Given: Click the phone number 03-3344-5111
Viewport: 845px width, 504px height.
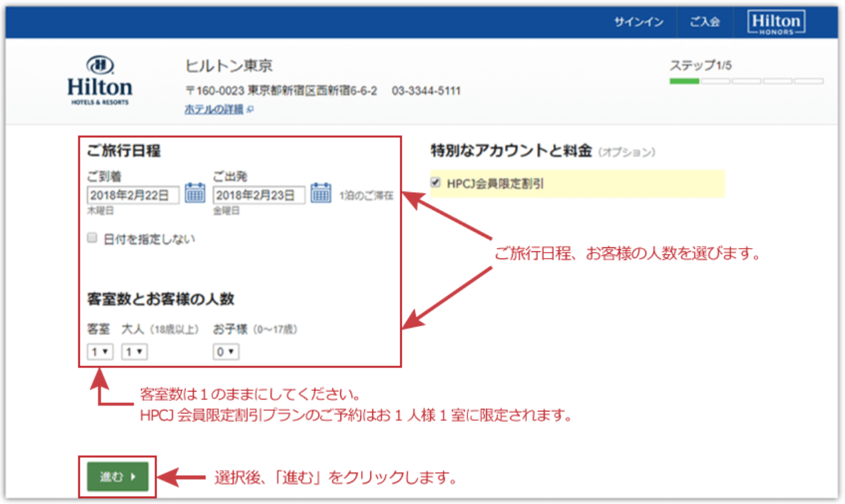Looking at the screenshot, I should (425, 90).
